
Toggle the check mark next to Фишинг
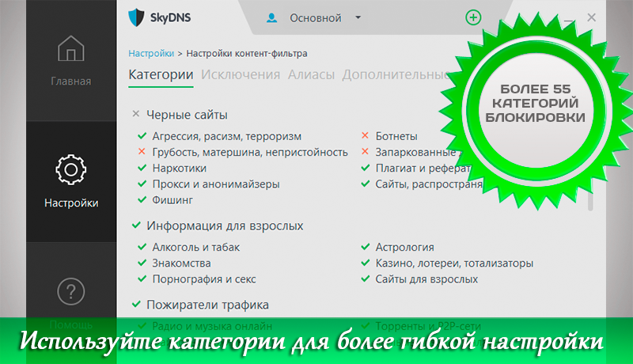click(x=141, y=199)
